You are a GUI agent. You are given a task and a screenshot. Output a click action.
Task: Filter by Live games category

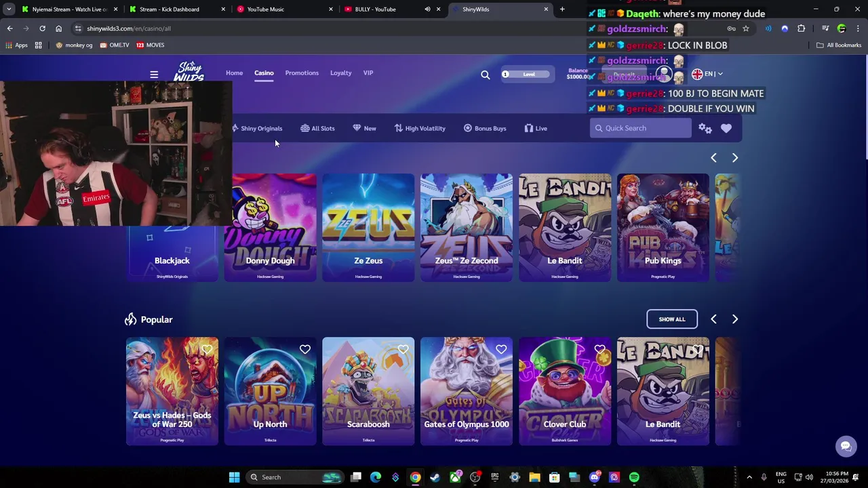(536, 128)
